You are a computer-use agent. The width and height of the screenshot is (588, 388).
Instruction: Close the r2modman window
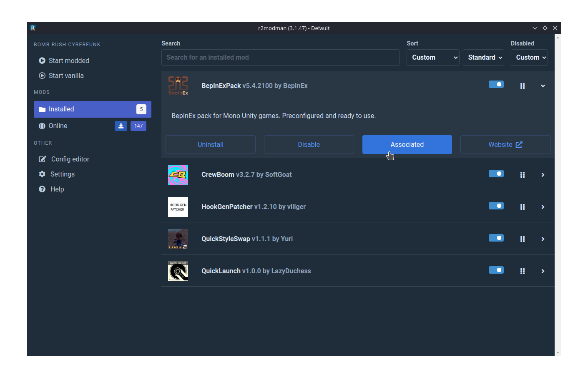(555, 28)
